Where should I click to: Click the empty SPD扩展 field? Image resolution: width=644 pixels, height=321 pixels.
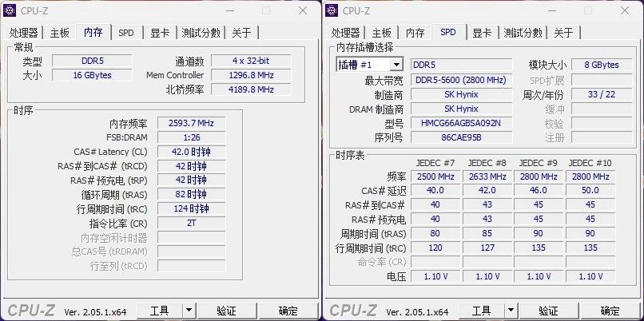point(602,80)
